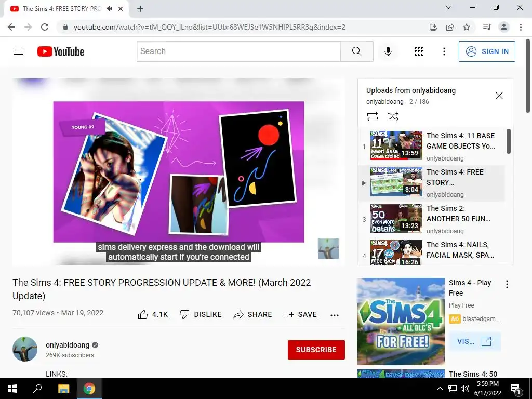Close the Uploads from onlyabidoang playlist panel
The width and height of the screenshot is (532, 399).
click(499, 96)
